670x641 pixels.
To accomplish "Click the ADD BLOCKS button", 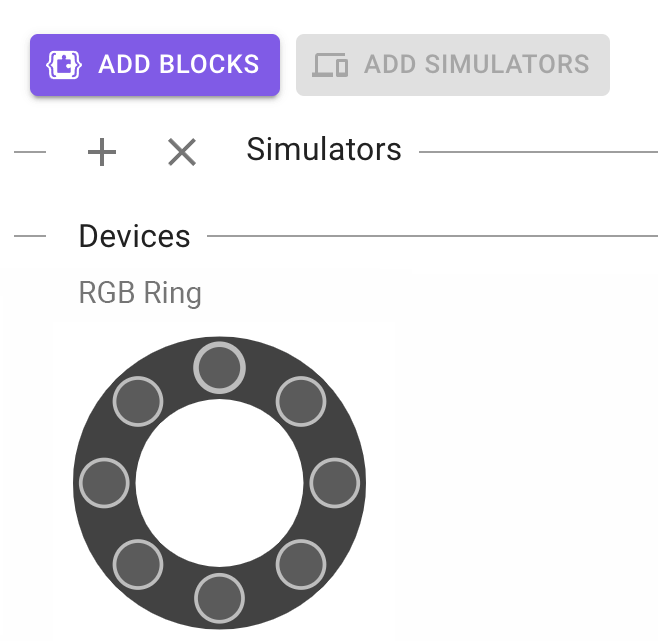I will point(155,65).
